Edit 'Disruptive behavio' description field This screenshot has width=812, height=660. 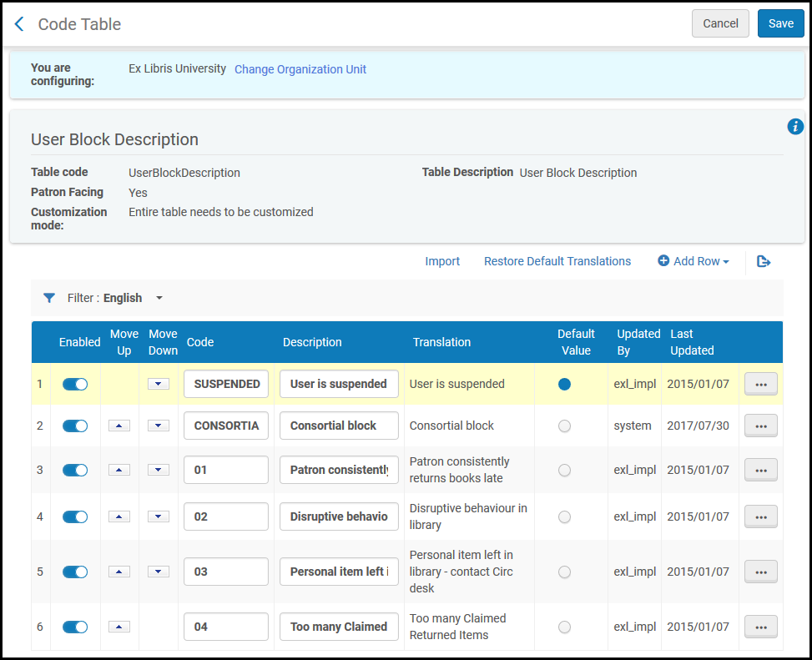[339, 516]
